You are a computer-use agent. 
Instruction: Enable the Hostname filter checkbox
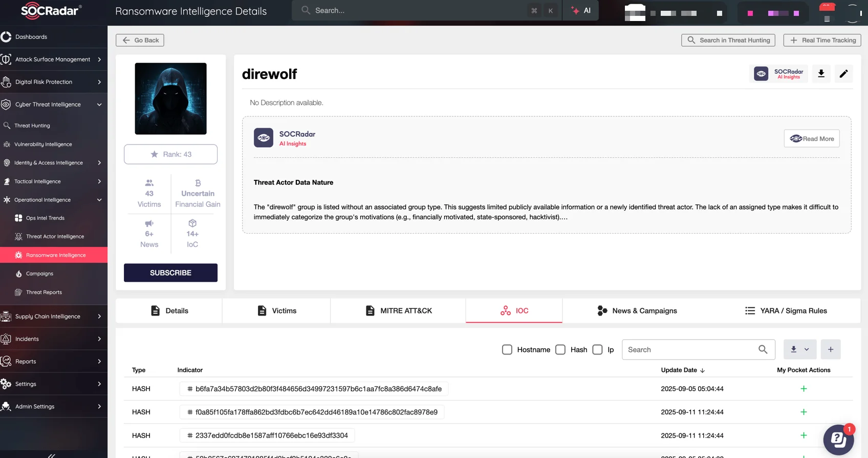coord(507,349)
